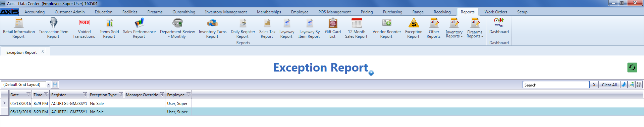
Task: Open Sales Tax Report
Action: point(267,28)
